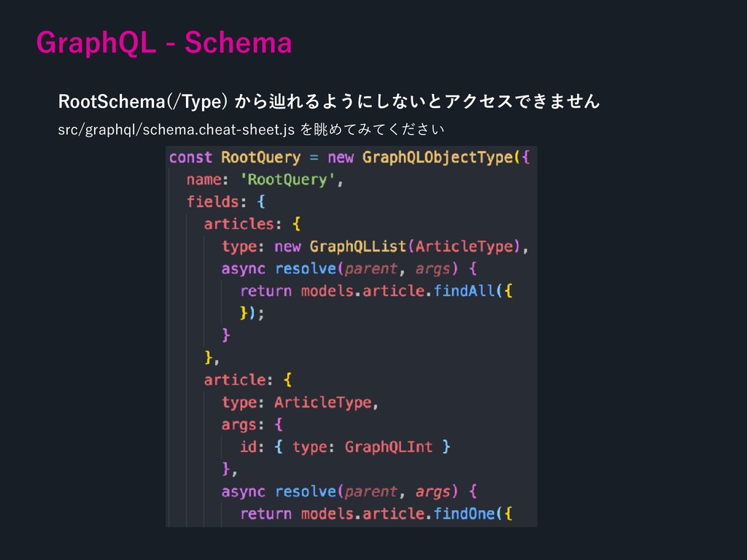Click the RootQuery constant name after const

(x=260, y=157)
